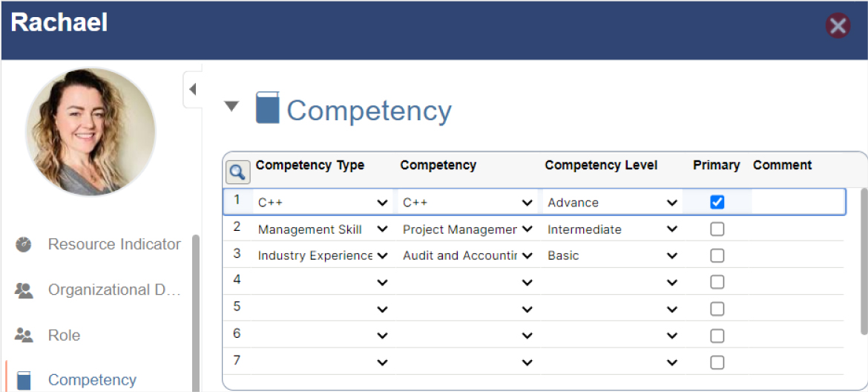Click the Role people icon in sidebar
Viewport: 868px width, 392px height.
[24, 336]
